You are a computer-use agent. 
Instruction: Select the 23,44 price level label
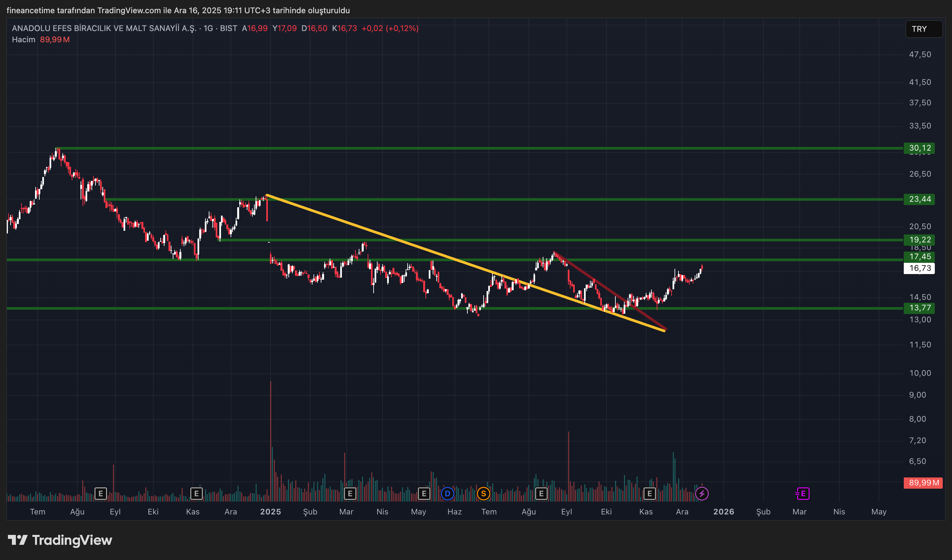919,199
